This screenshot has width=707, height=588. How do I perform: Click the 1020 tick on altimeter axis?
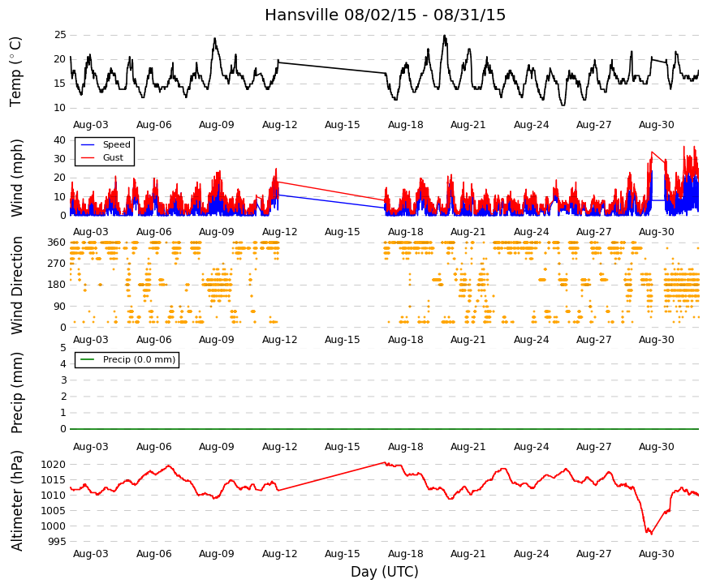click(54, 465)
